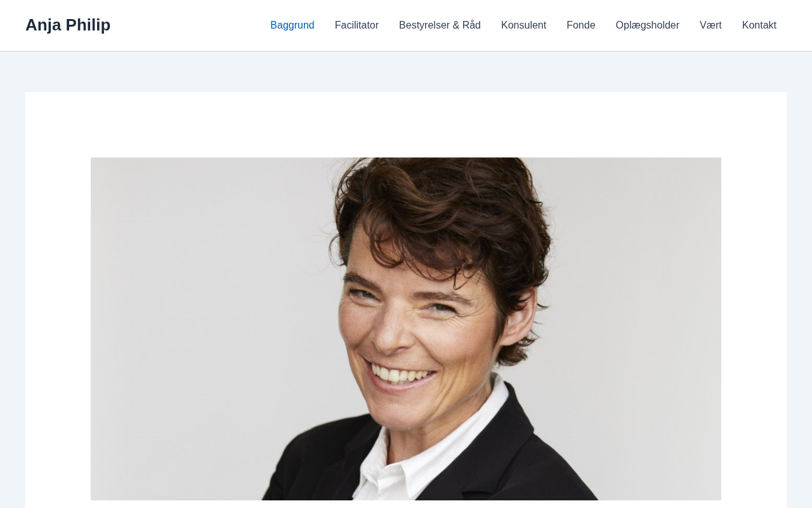
Task: Visit the Vært link beside Kontakt
Action: 710,25
